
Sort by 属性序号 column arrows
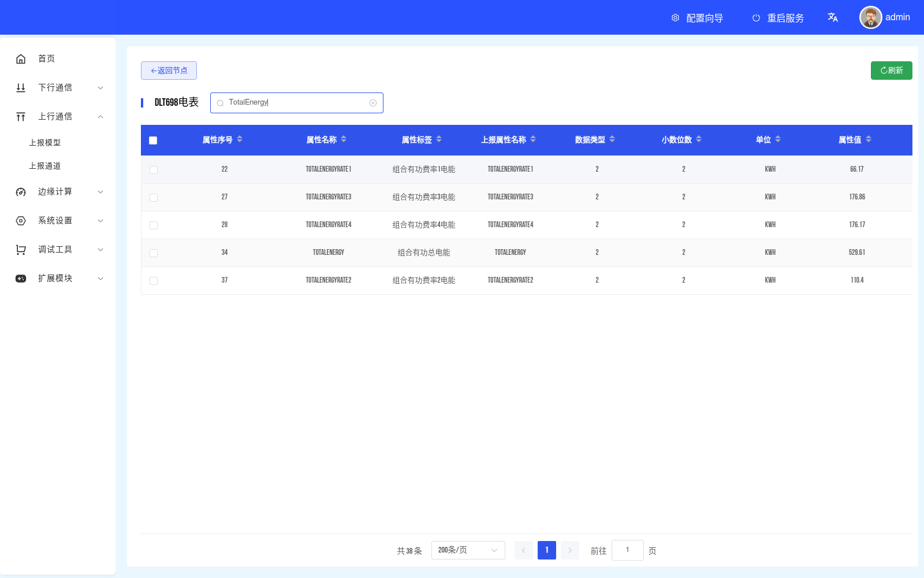[240, 139]
